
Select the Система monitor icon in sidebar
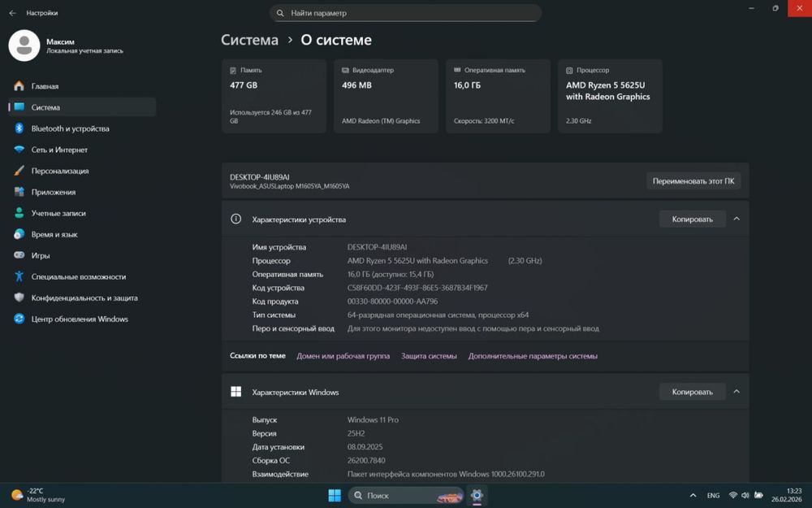pos(19,106)
